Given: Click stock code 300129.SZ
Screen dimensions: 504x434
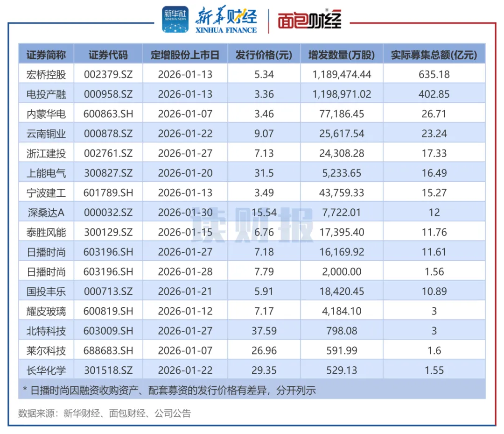Looking at the screenshot, I should (108, 232).
